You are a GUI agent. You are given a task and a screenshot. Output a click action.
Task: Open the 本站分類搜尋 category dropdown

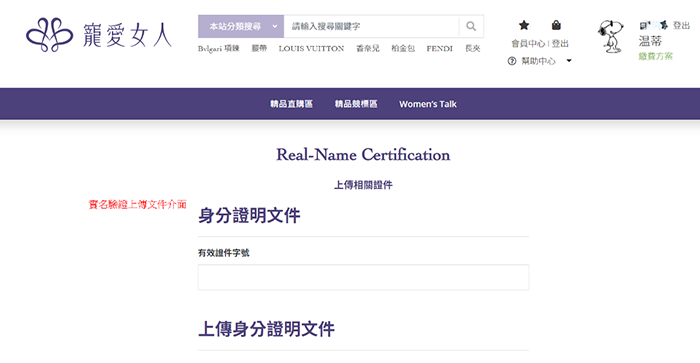[x=241, y=26]
